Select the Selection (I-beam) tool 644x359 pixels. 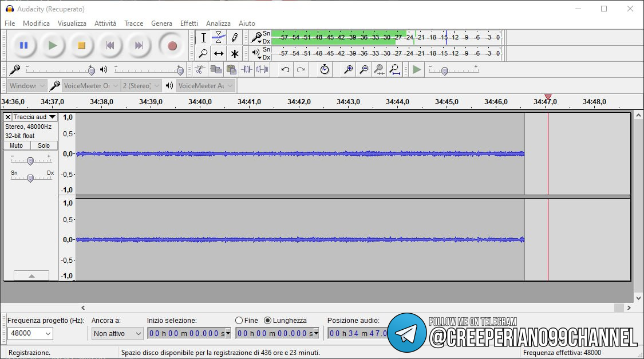click(x=203, y=38)
